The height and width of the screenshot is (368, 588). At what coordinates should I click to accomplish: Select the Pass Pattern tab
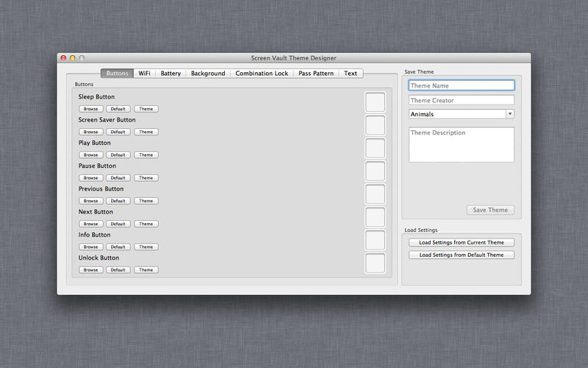[x=316, y=74]
